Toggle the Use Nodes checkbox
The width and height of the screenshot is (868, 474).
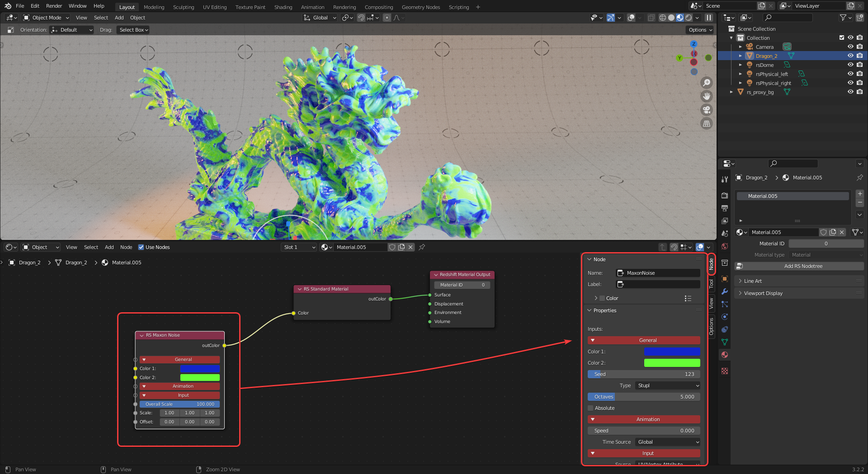[141, 247]
